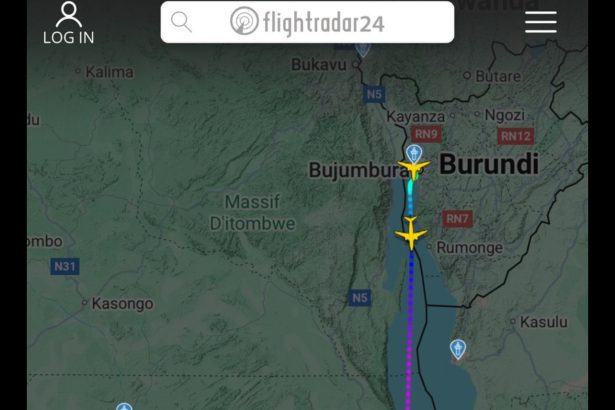Click the Bukavu city label

tap(319, 65)
